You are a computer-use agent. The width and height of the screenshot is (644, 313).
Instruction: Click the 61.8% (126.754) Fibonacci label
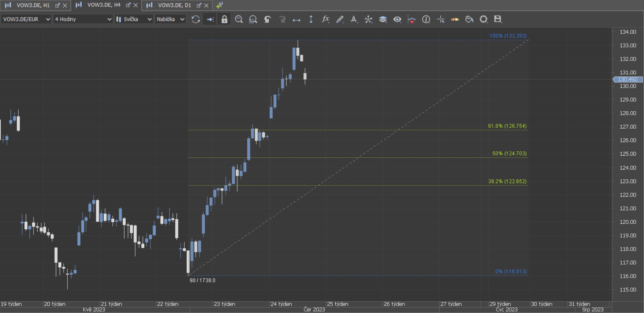coord(507,126)
